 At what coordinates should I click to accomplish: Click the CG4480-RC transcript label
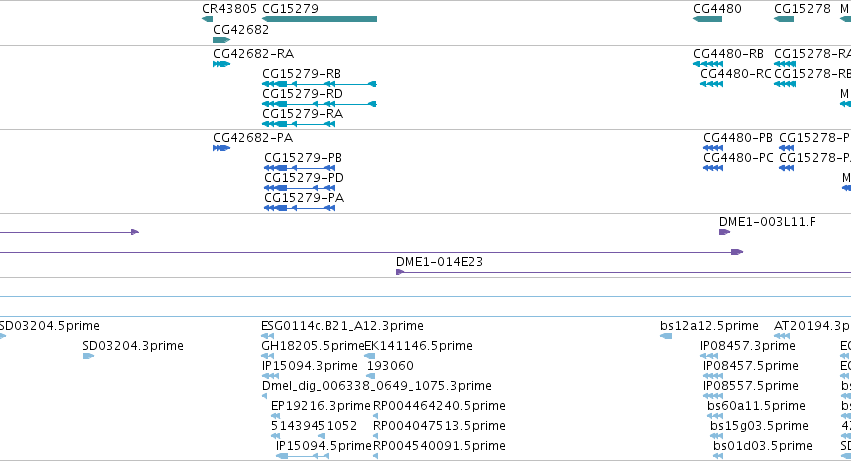point(735,74)
